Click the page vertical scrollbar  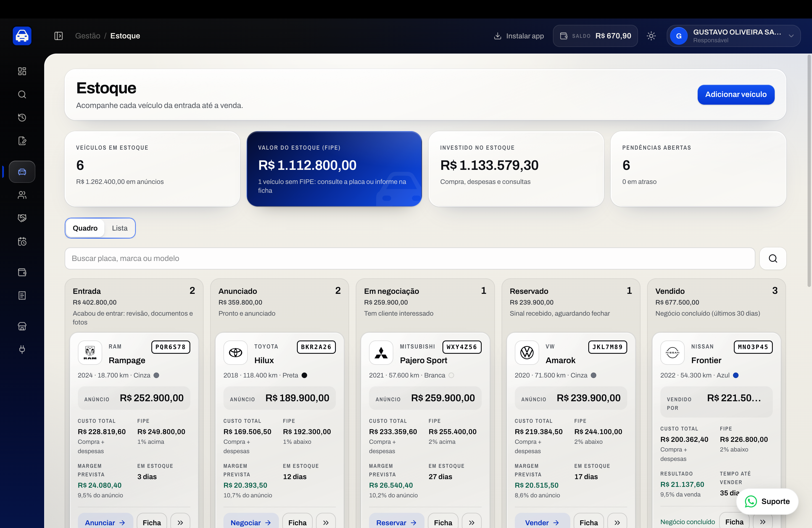tap(809, 171)
